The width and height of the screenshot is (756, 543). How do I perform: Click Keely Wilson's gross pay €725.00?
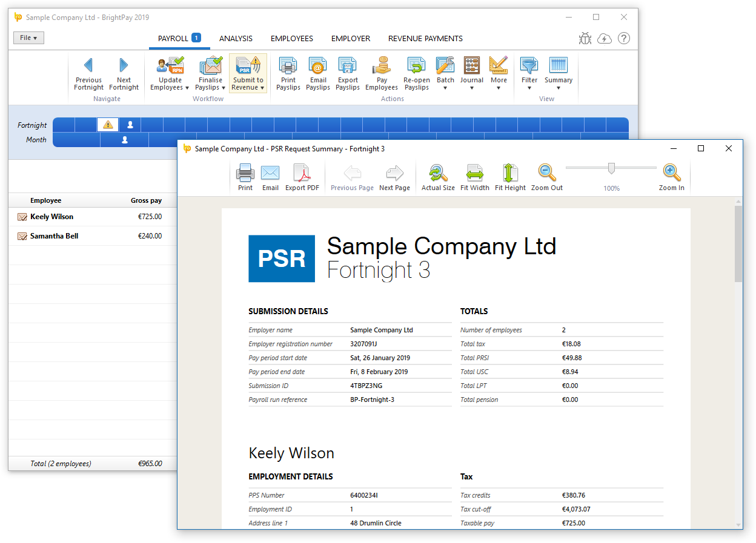pos(150,217)
